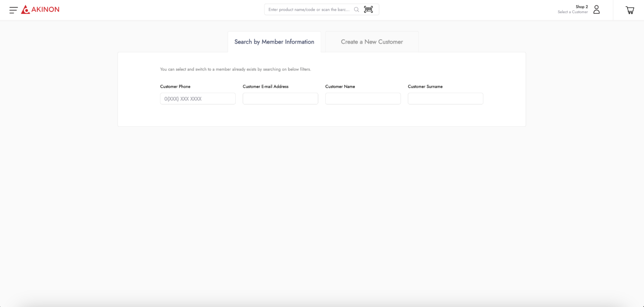Open the shopping cart
The height and width of the screenshot is (307, 644).
click(630, 10)
